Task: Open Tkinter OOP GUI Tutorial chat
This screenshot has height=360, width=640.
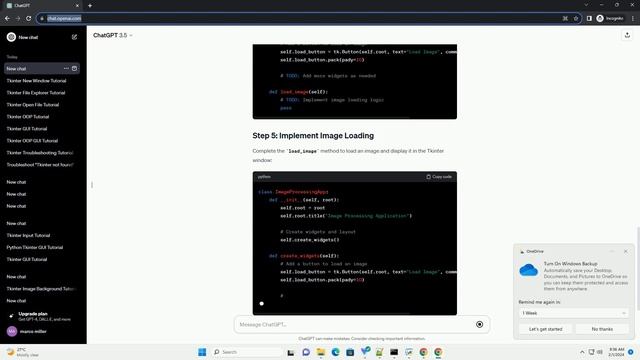Action: [x=32, y=141]
